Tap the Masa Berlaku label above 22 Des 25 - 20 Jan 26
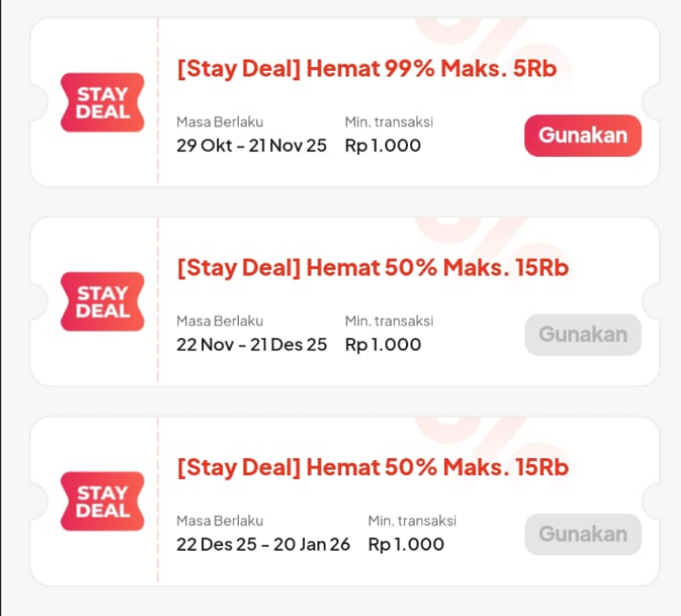Image resolution: width=681 pixels, height=616 pixels. (219, 521)
